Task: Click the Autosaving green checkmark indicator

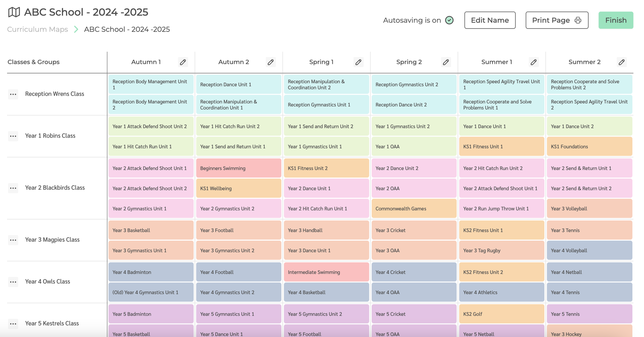Action: (x=449, y=20)
